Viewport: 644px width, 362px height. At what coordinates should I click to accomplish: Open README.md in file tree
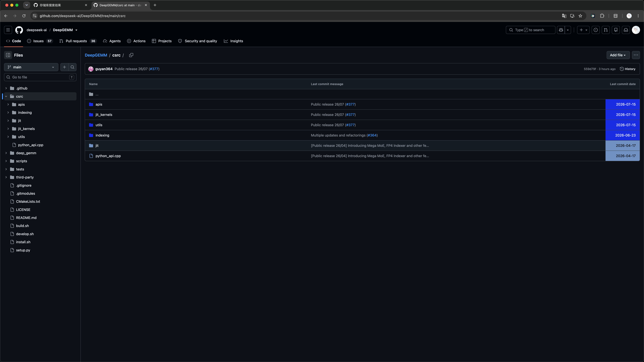pyautogui.click(x=26, y=218)
